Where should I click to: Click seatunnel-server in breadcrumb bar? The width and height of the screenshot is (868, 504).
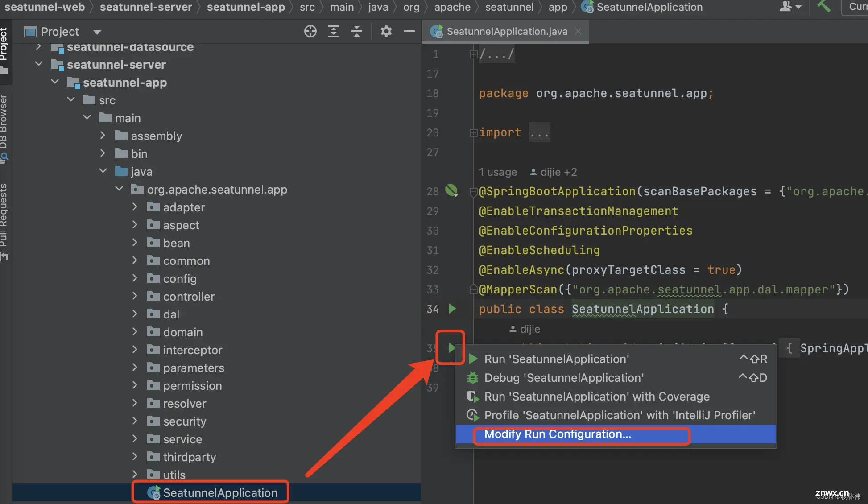[146, 7]
